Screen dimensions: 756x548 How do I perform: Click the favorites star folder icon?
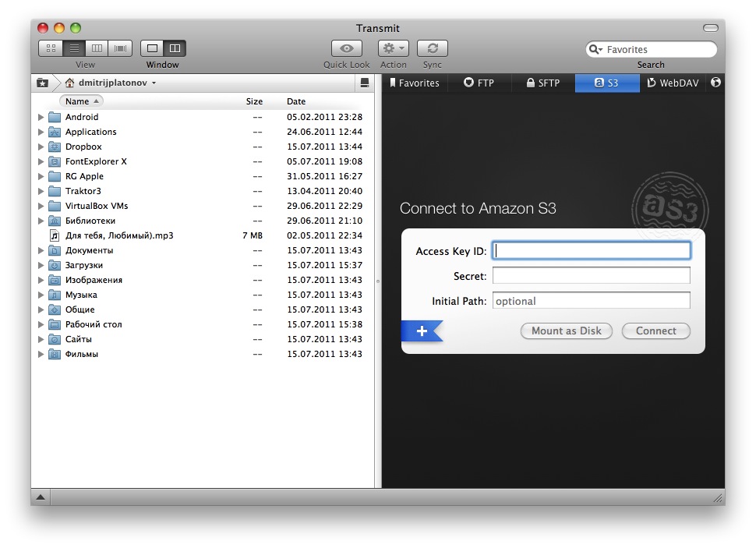42,83
